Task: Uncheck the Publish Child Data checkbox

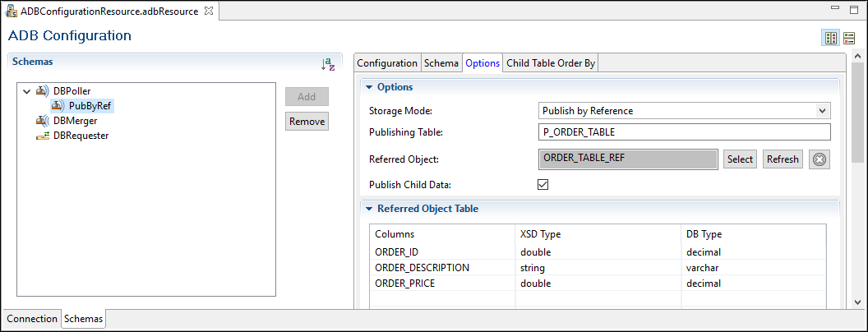Action: (x=542, y=184)
